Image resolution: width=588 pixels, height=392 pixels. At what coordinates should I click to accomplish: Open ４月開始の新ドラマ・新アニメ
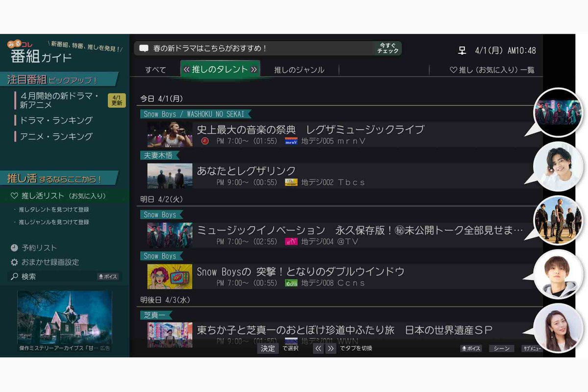pos(60,100)
